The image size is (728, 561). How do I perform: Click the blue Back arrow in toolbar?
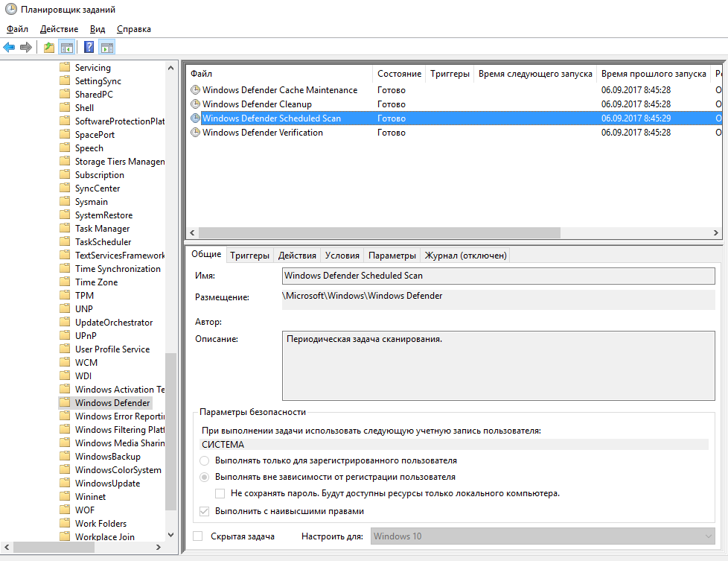coord(10,48)
